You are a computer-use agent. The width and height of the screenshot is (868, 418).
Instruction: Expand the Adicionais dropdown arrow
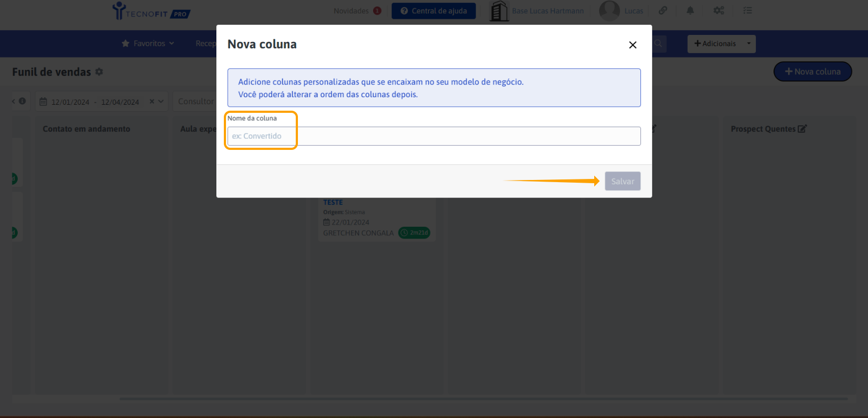tap(749, 44)
